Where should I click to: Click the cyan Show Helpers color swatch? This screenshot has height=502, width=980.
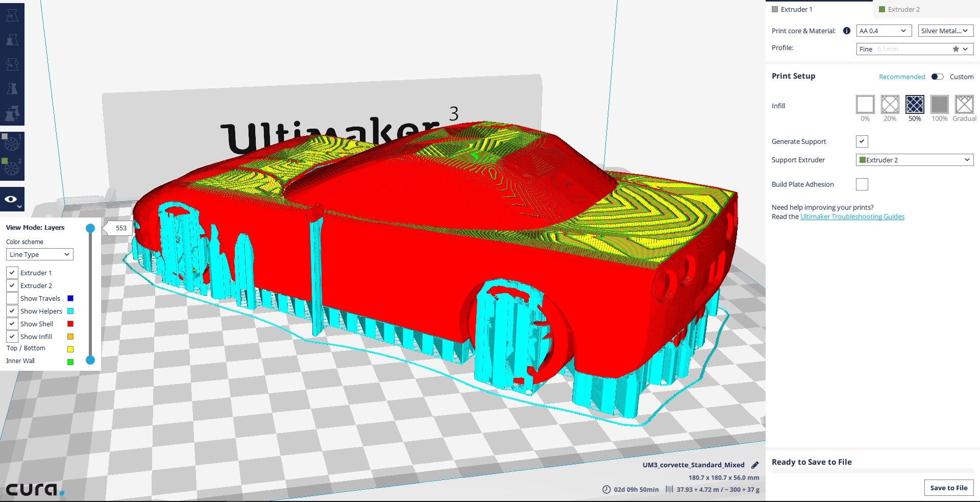point(70,311)
